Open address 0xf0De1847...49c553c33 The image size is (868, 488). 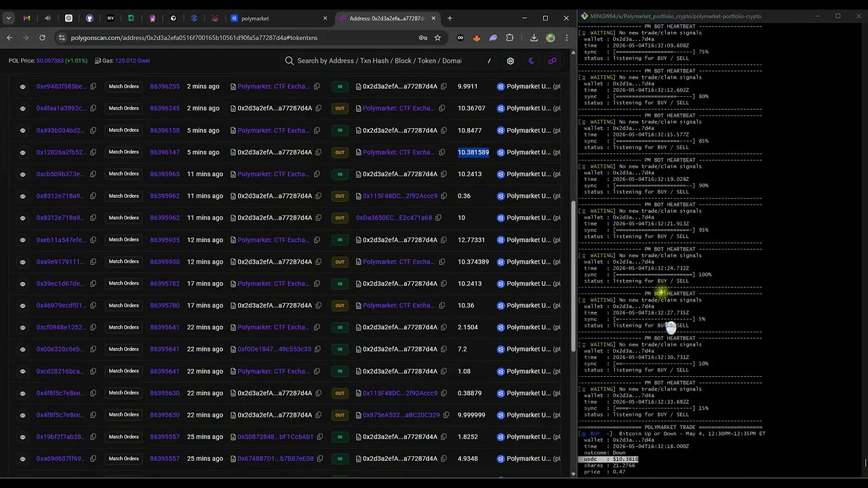coord(274,349)
